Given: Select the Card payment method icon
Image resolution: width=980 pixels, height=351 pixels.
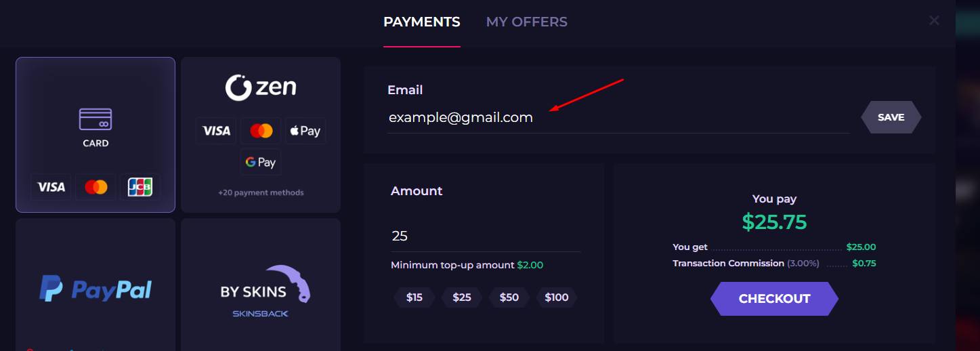Looking at the screenshot, I should [x=95, y=120].
